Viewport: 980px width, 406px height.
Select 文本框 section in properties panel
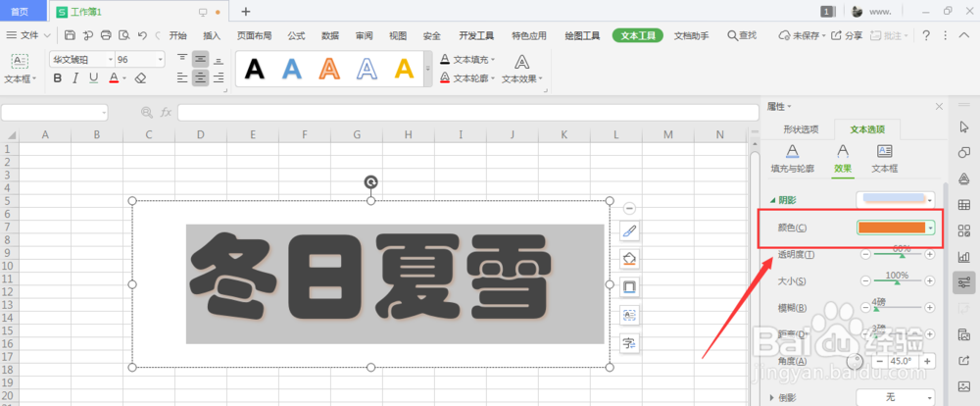click(x=885, y=158)
